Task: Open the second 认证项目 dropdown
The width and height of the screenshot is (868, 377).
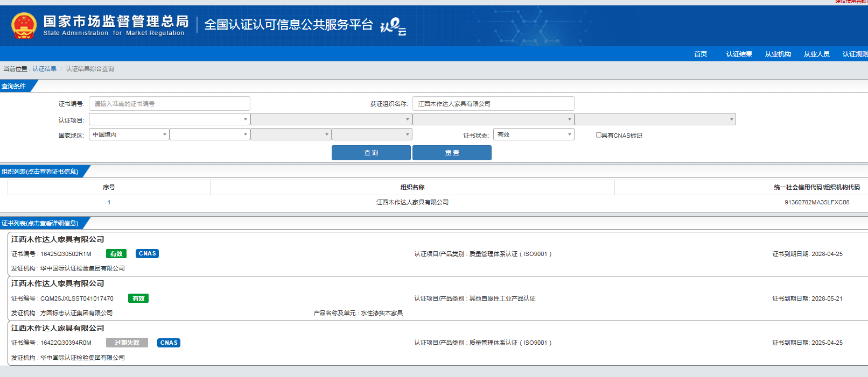Action: coord(331,119)
